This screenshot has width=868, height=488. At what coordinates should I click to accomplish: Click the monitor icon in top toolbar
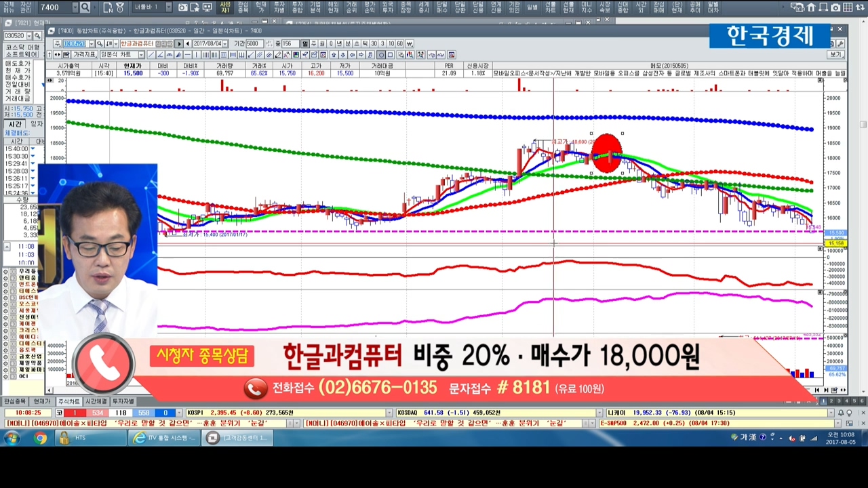(207, 7)
